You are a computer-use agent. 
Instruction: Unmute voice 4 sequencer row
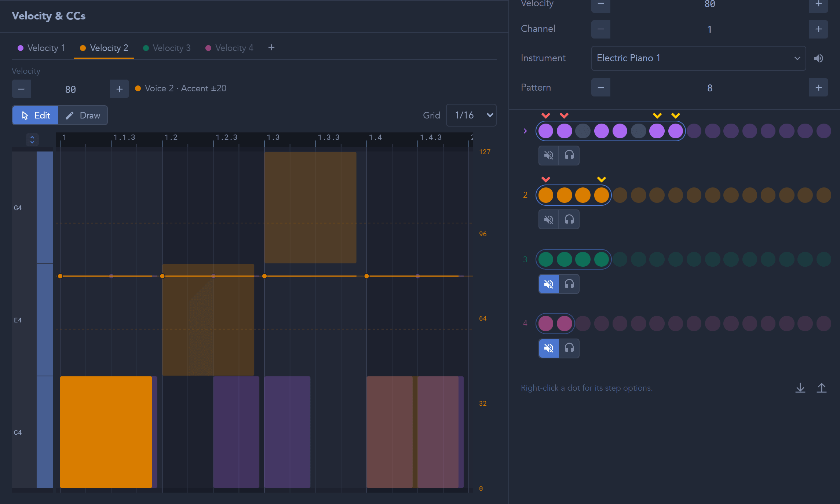click(549, 348)
